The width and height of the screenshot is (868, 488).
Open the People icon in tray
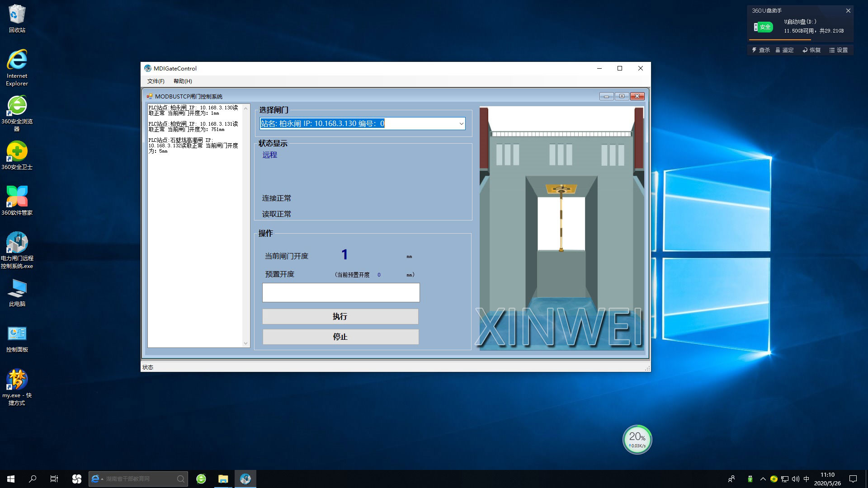(731, 479)
